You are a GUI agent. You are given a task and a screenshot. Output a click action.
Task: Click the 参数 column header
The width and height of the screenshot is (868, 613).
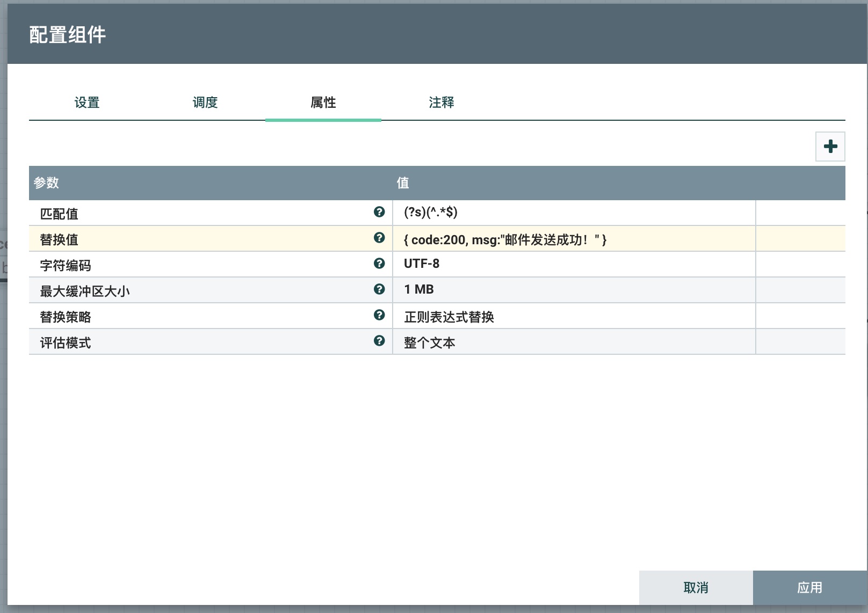tap(47, 183)
